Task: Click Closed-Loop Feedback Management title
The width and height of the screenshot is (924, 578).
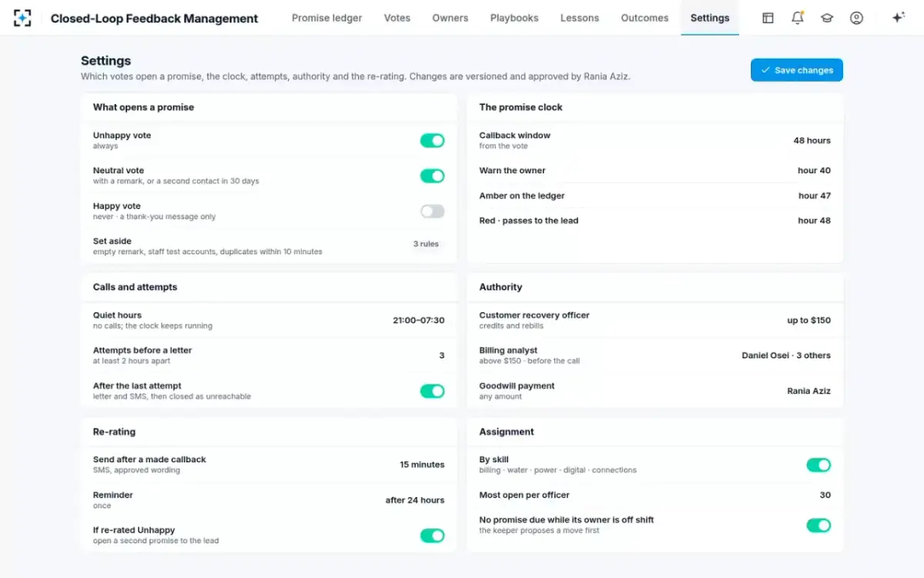Action: (x=155, y=18)
